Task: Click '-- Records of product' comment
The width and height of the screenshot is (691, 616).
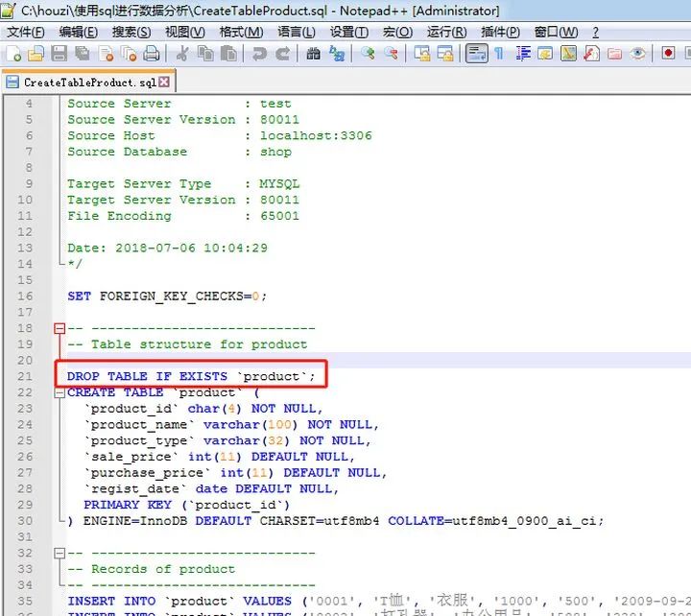Action: pos(152,569)
